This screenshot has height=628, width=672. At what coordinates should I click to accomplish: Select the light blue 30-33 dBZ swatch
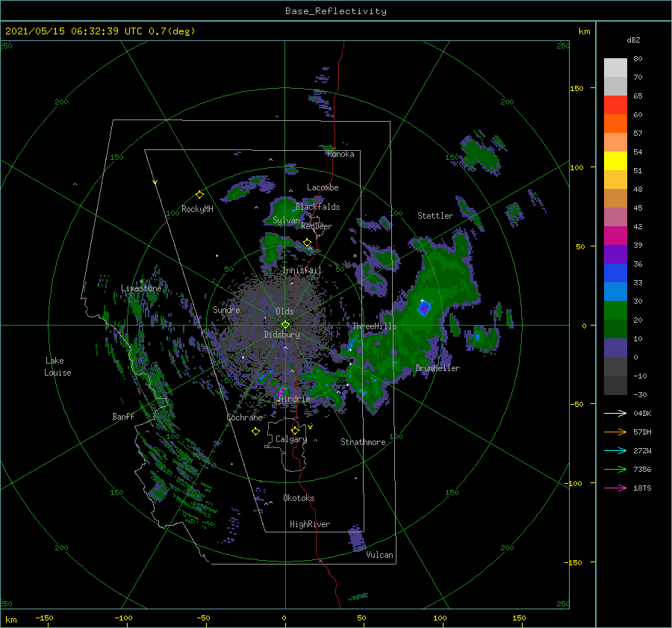pos(615,291)
